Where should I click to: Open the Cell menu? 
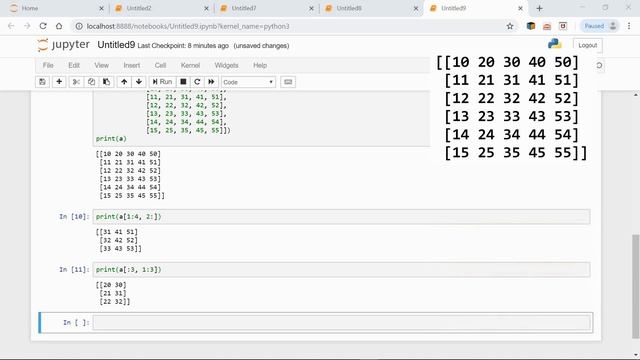click(160, 65)
